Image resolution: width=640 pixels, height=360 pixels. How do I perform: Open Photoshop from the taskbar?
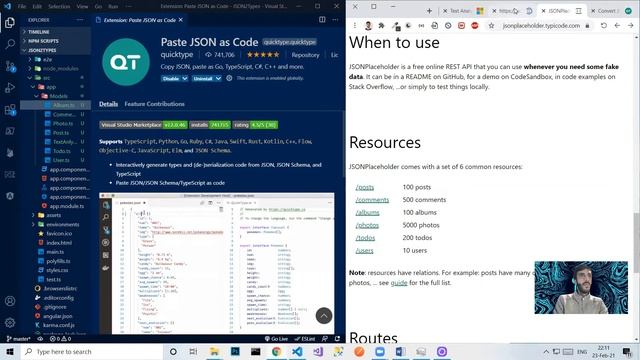[235, 351]
